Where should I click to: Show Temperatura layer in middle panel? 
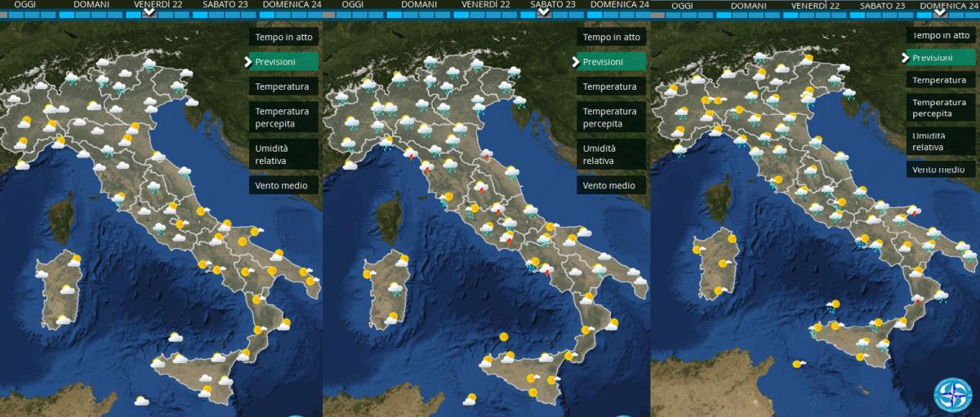pos(612,87)
